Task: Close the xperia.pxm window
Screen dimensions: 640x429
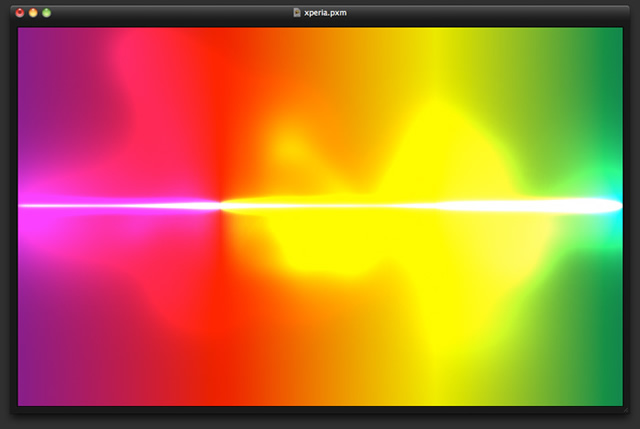Action: [20, 13]
